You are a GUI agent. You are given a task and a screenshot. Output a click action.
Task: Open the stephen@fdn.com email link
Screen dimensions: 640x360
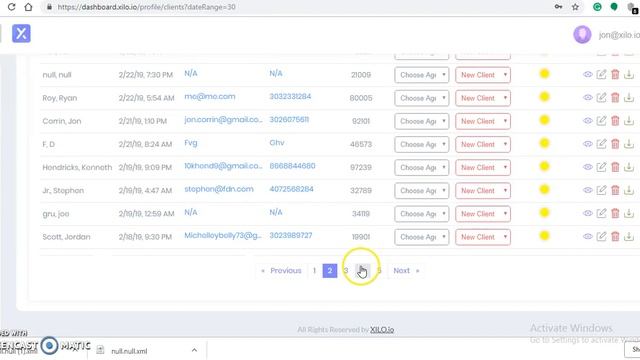pyautogui.click(x=219, y=189)
